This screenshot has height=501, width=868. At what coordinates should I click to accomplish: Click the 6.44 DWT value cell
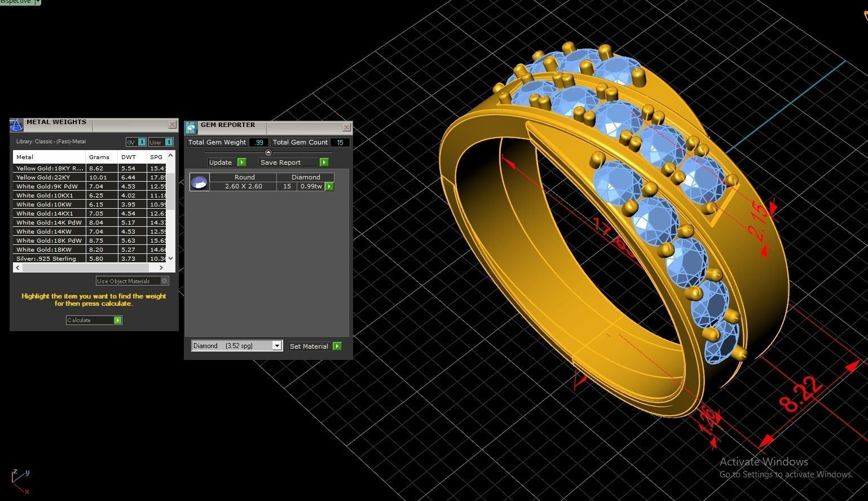pyautogui.click(x=132, y=177)
